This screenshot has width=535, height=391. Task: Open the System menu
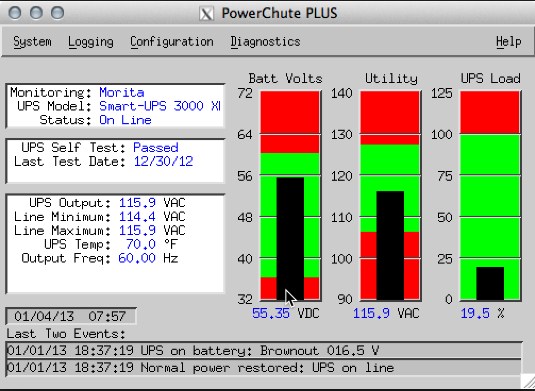click(x=32, y=42)
